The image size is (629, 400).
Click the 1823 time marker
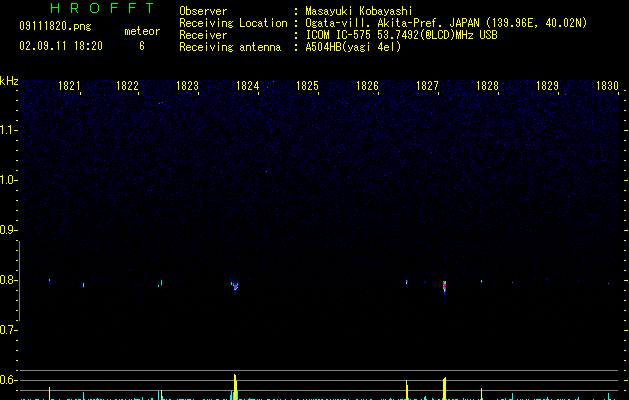(188, 86)
